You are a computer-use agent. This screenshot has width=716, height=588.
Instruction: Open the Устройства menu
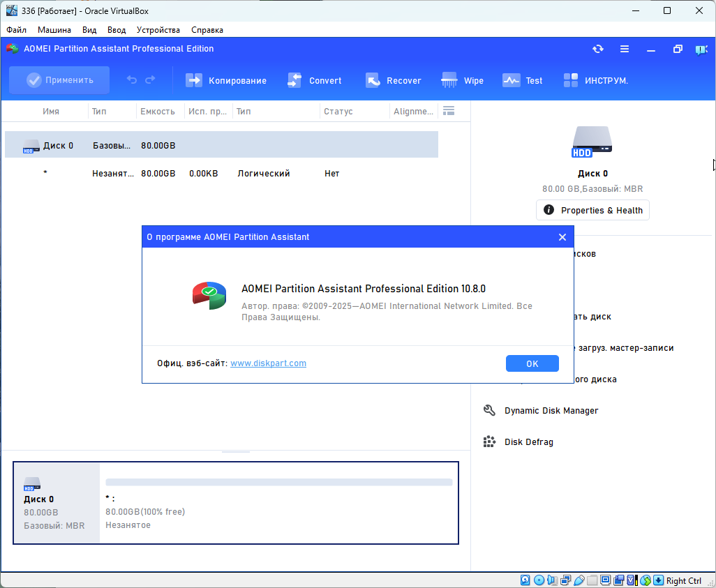(158, 30)
